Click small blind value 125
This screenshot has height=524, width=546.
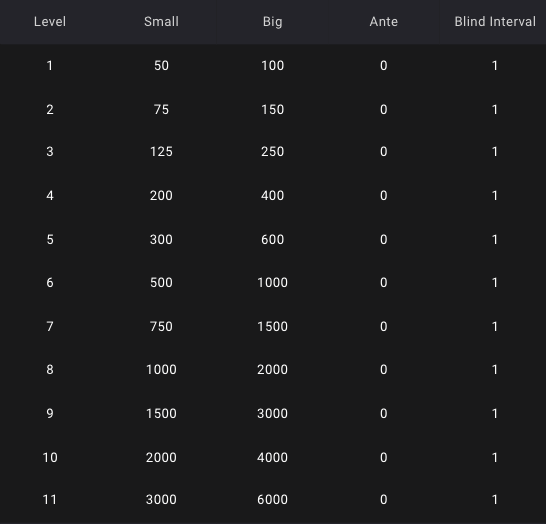(161, 151)
